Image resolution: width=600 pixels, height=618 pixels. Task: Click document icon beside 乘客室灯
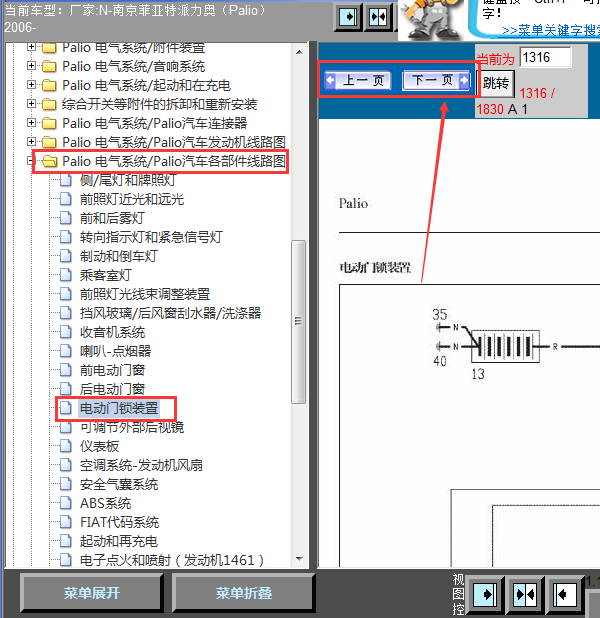65,275
